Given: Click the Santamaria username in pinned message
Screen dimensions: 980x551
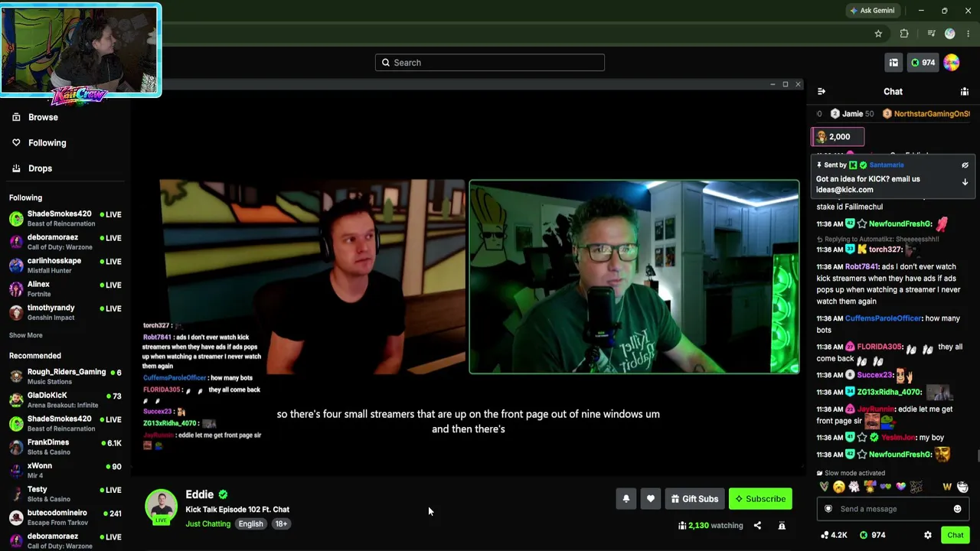Looking at the screenshot, I should click(886, 165).
